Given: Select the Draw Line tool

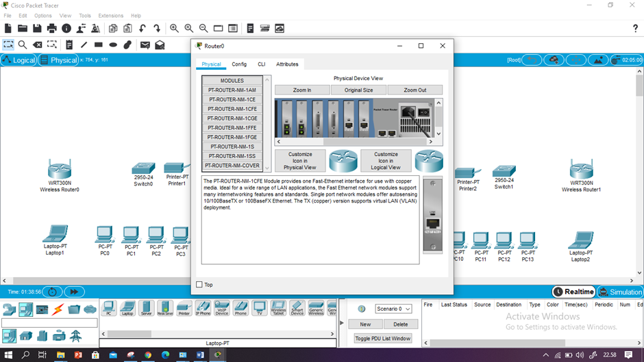Looking at the screenshot, I should pyautogui.click(x=84, y=44).
